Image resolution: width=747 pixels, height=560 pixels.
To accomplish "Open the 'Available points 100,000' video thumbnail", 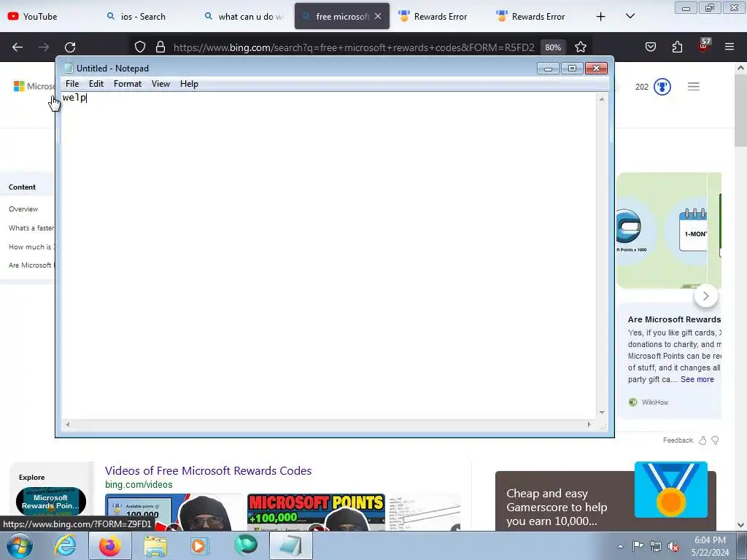I will click(x=174, y=513).
